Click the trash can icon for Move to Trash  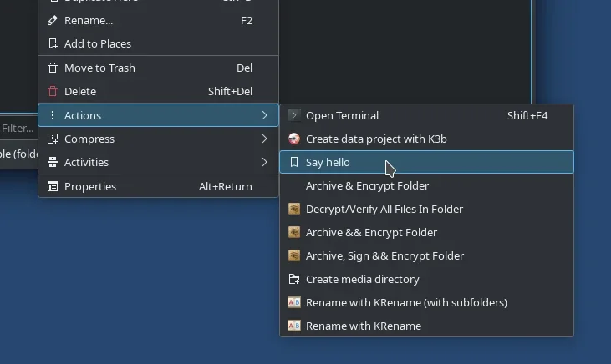click(53, 68)
